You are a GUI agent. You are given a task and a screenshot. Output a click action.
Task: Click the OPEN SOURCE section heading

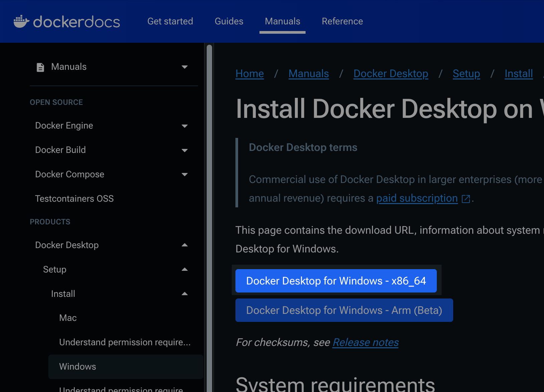(x=56, y=102)
